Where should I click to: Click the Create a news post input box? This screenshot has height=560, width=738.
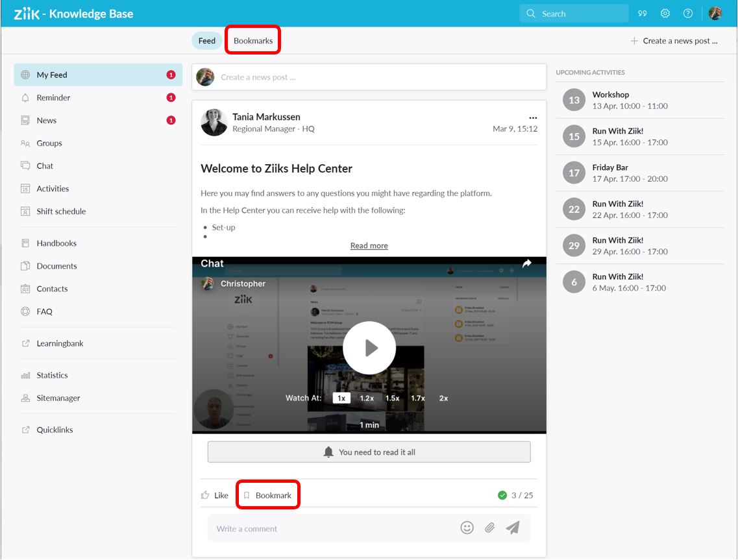click(369, 77)
